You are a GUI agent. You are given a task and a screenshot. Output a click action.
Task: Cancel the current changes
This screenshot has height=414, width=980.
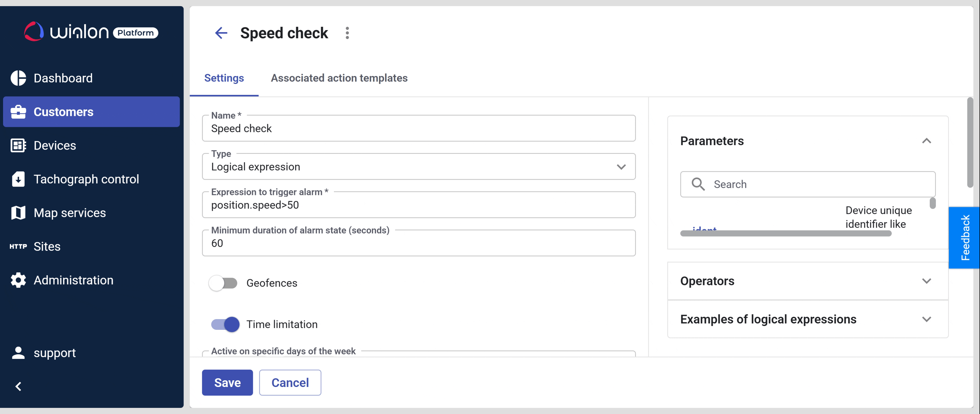coord(290,382)
